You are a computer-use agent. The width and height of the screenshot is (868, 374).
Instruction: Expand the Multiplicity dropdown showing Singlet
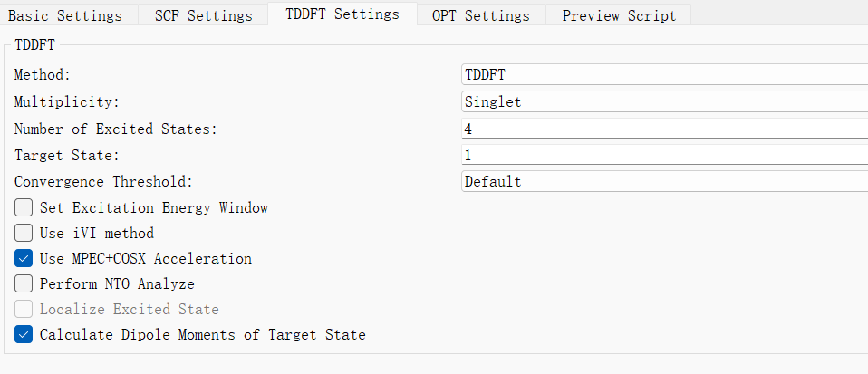click(664, 101)
